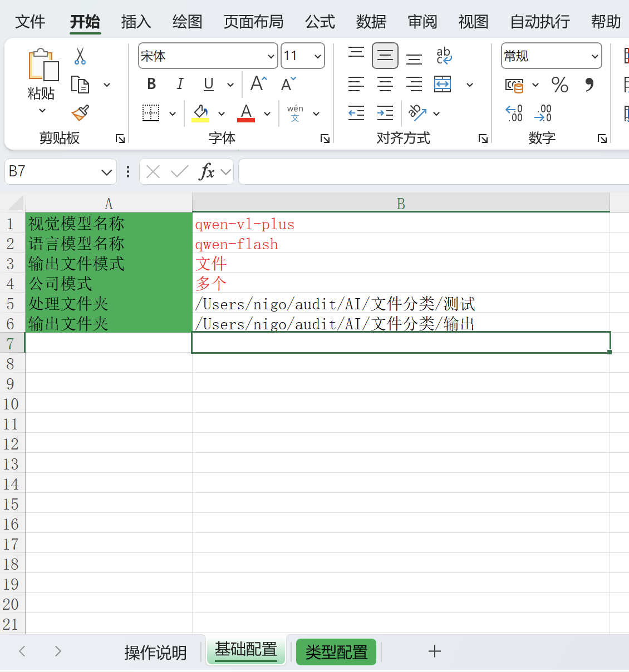Viewport: 629px width, 672px height.
Task: Open the 公式 ribbon tab
Action: (x=320, y=22)
